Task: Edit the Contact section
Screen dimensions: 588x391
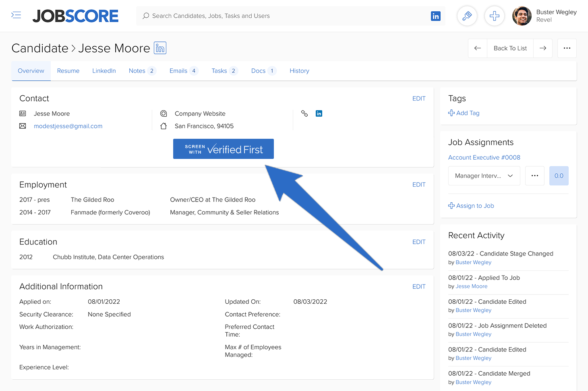Action: tap(419, 99)
